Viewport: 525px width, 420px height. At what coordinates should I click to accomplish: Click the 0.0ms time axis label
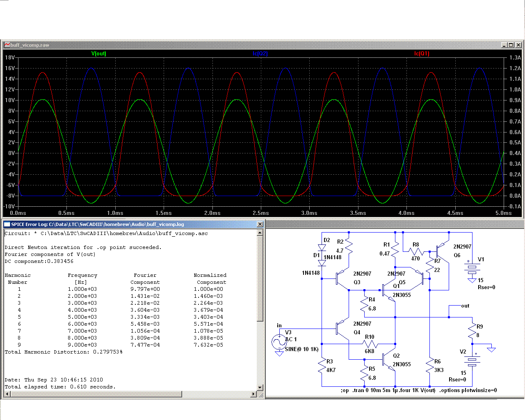pyautogui.click(x=18, y=213)
